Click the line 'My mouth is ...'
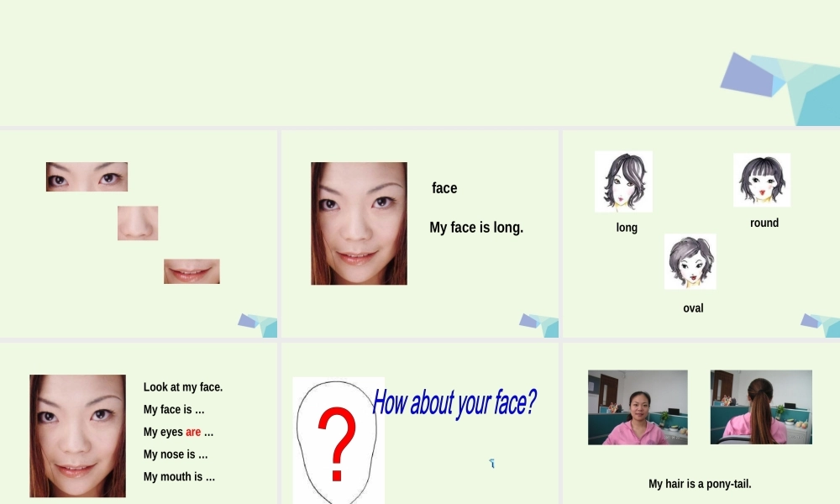Viewport: 840px width, 504px height. [x=179, y=476]
